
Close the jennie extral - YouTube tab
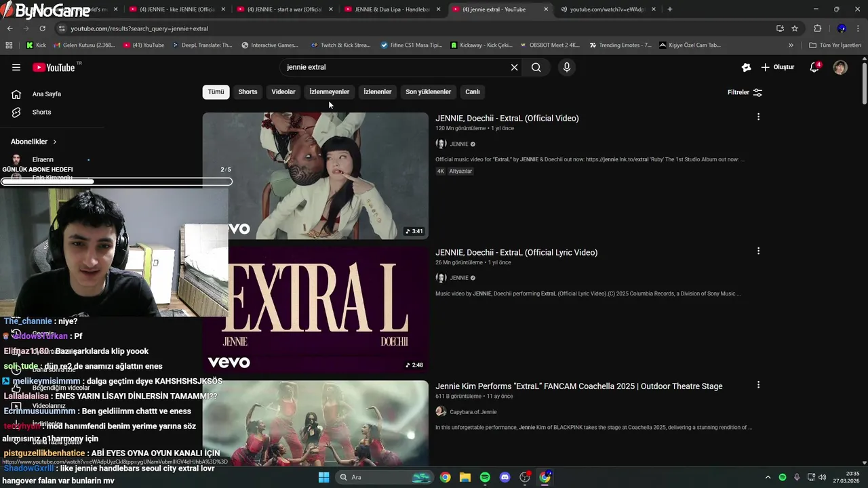[546, 9]
